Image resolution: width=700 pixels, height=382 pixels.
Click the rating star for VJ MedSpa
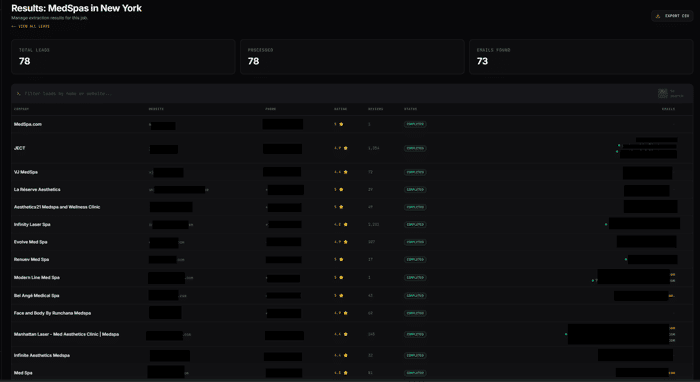(x=346, y=172)
